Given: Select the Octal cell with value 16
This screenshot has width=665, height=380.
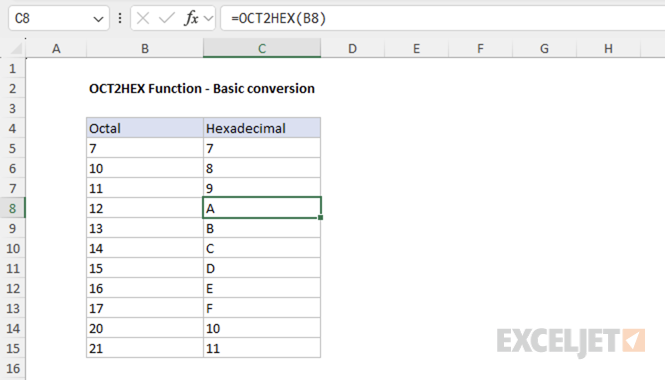Looking at the screenshot, I should (145, 288).
